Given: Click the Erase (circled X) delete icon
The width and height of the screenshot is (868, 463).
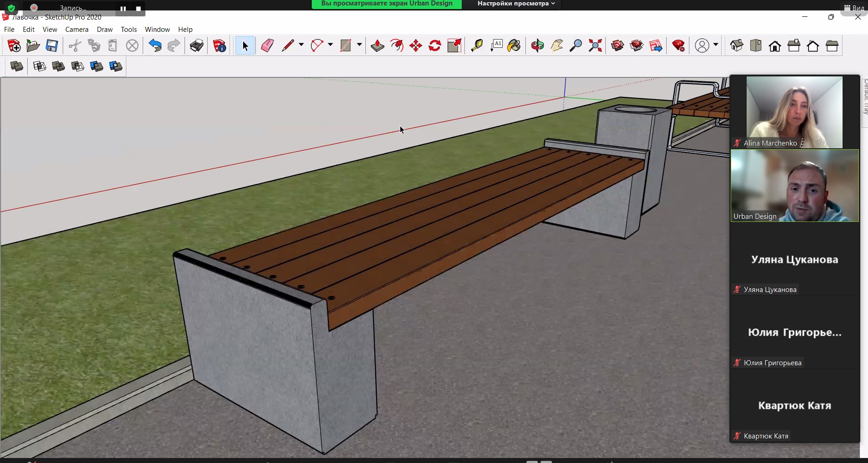Looking at the screenshot, I should click(x=132, y=45).
